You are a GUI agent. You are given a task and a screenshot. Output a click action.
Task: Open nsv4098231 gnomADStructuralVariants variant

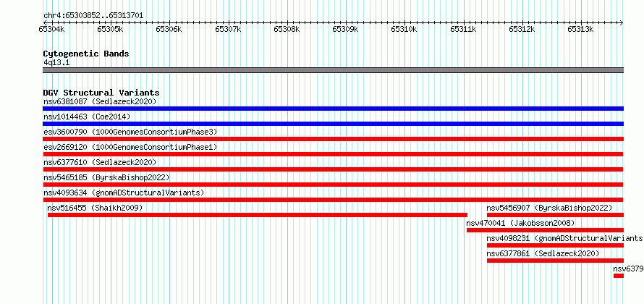[565, 238]
